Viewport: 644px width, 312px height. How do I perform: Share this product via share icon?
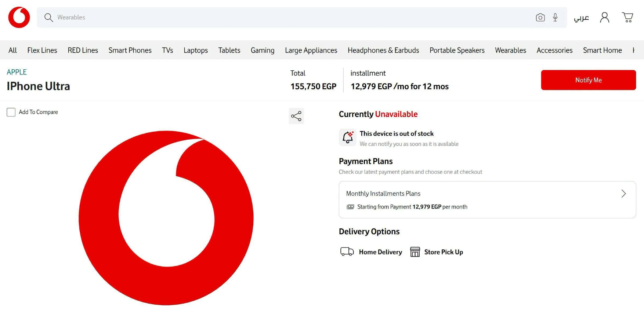[x=296, y=116]
